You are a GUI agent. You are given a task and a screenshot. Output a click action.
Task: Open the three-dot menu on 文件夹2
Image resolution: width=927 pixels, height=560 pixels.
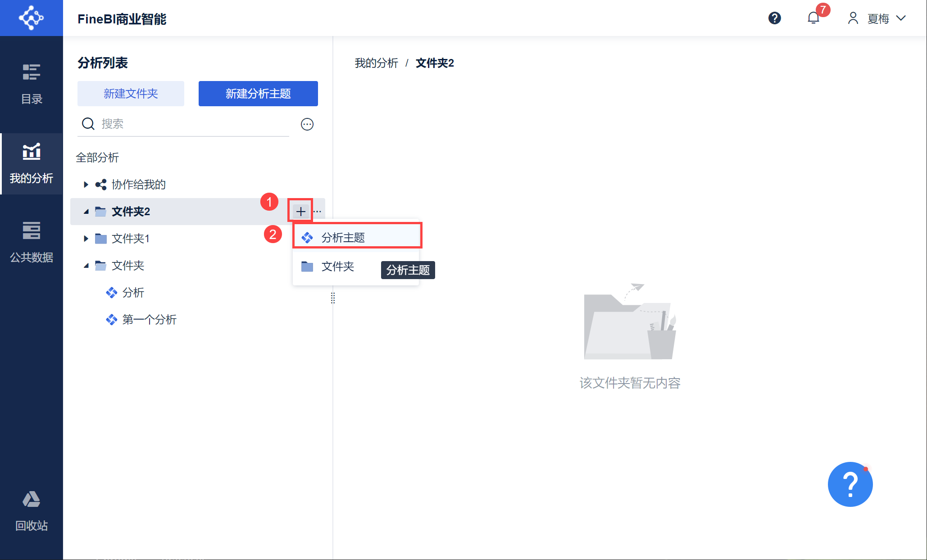[318, 212]
